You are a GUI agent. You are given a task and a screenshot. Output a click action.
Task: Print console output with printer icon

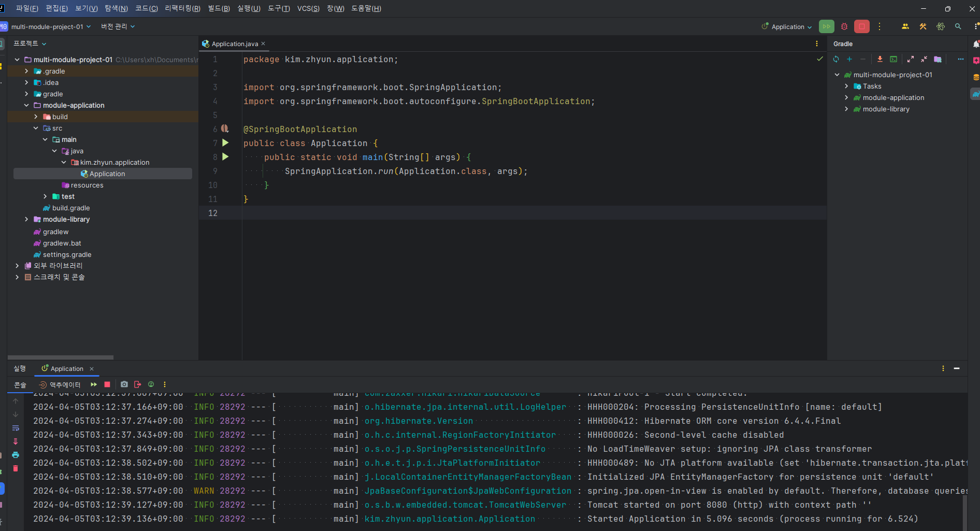(16, 455)
